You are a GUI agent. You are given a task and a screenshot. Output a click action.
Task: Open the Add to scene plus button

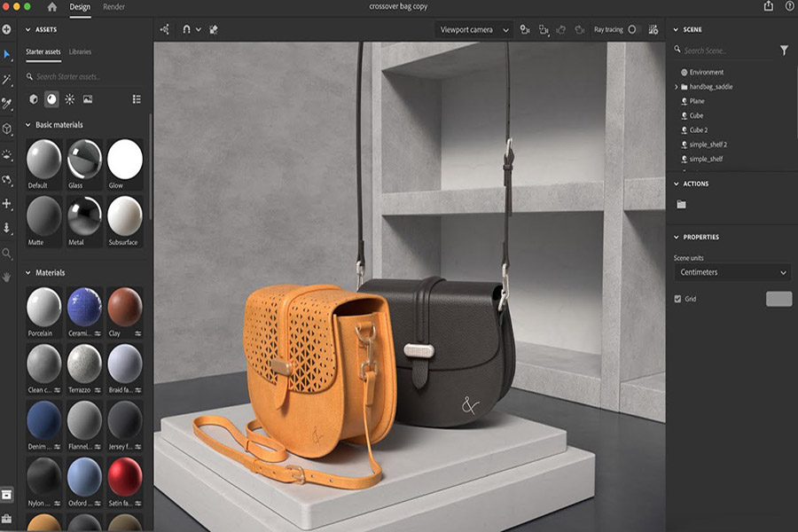[x=6, y=29]
